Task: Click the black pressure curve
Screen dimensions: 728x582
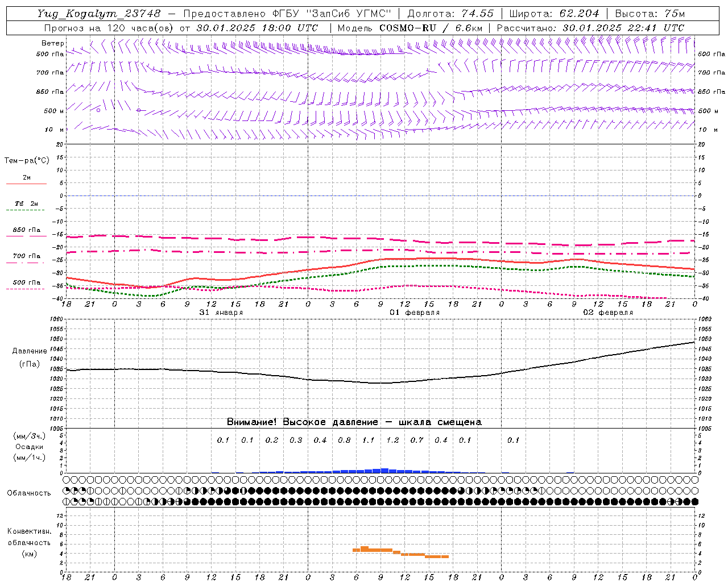Action: pyautogui.click(x=381, y=383)
